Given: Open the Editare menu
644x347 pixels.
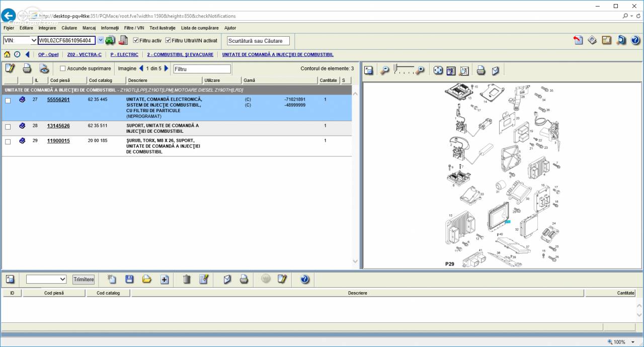Looking at the screenshot, I should tap(26, 28).
